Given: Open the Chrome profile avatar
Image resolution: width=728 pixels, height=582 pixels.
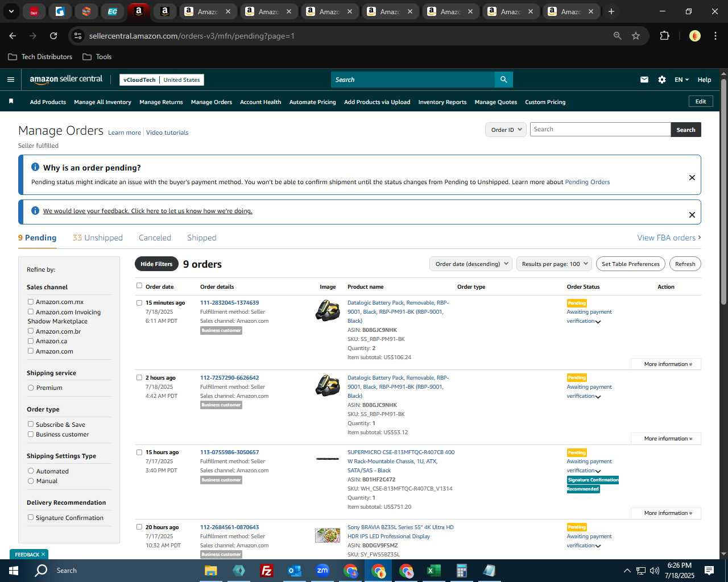Looking at the screenshot, I should (x=694, y=36).
